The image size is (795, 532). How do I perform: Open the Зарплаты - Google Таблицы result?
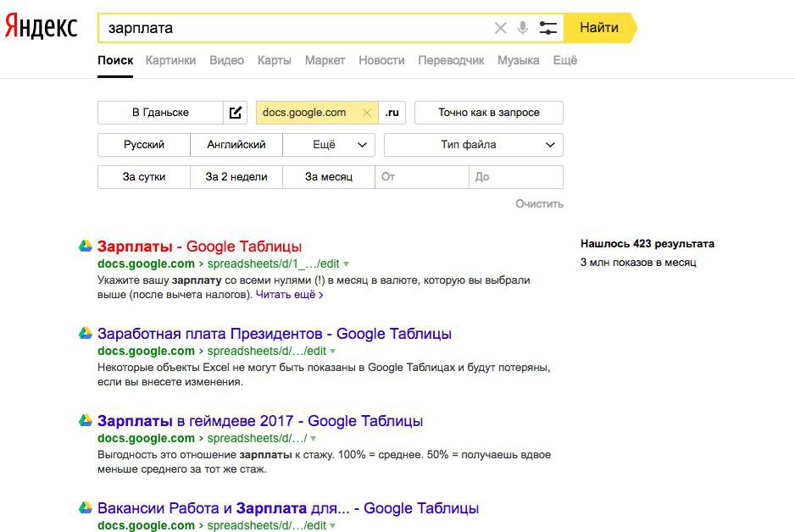[199, 247]
